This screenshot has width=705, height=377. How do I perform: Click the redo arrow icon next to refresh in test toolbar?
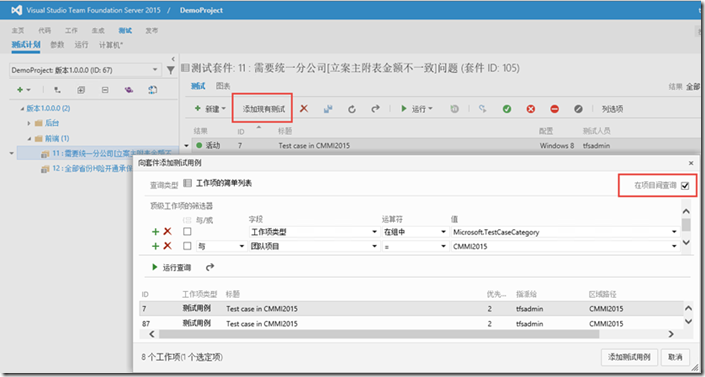(375, 108)
